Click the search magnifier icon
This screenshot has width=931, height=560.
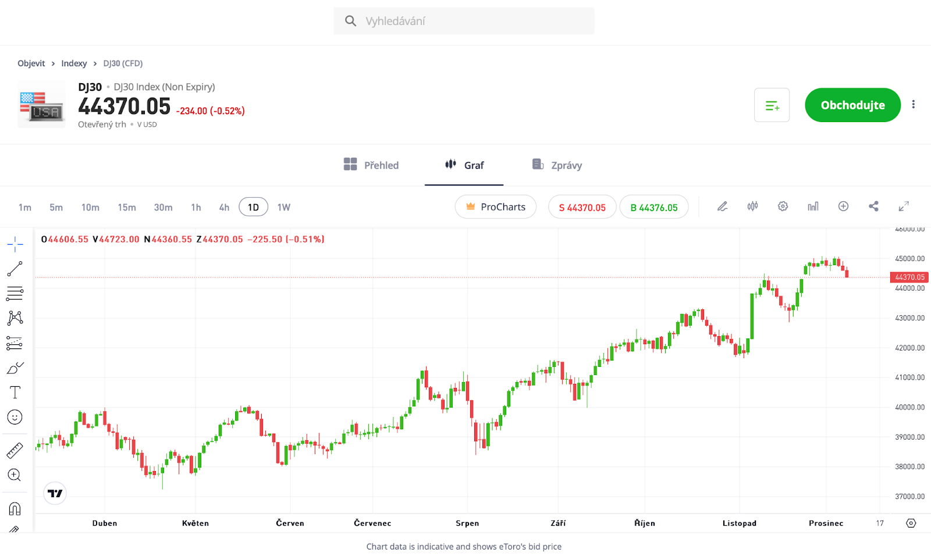351,21
